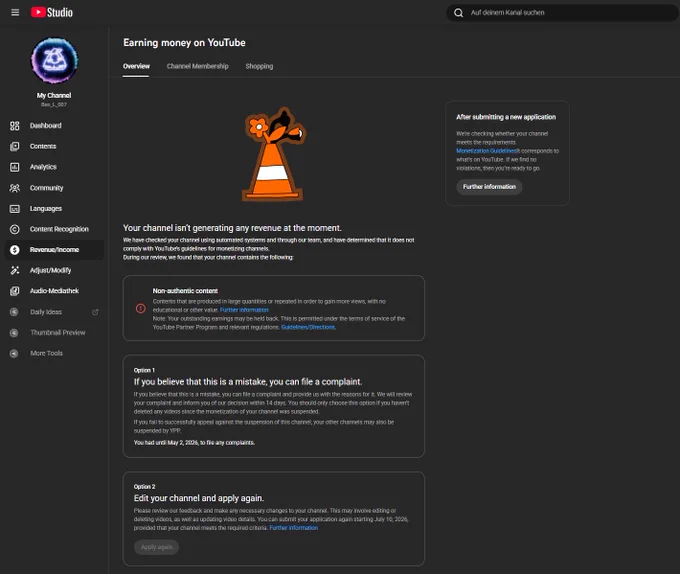Click the Languages icon in sidebar

point(15,209)
